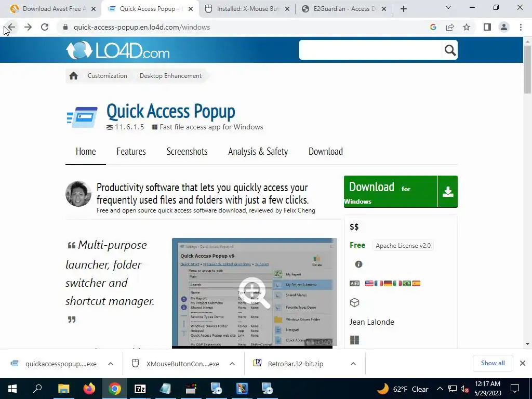Viewport: 532px width, 399px height.
Task: Expand options for RetroBar.32-bit.zip download
Action: pos(353,364)
